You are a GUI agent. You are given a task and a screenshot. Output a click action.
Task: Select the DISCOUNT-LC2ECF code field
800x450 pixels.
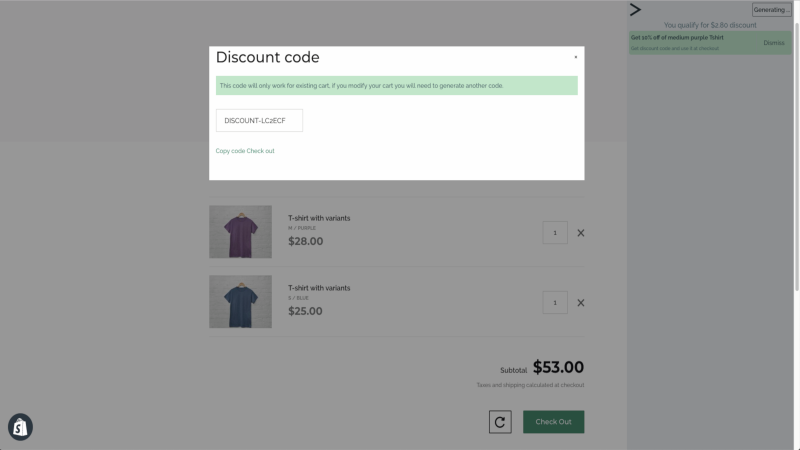(x=259, y=120)
